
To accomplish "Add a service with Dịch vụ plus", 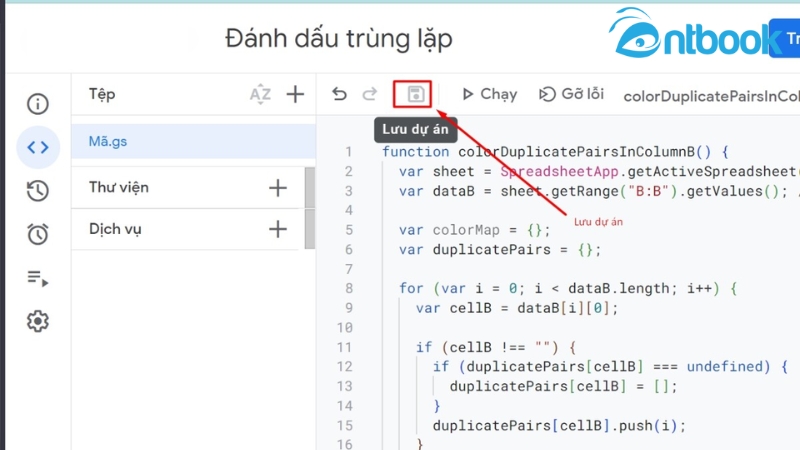I will [x=278, y=229].
